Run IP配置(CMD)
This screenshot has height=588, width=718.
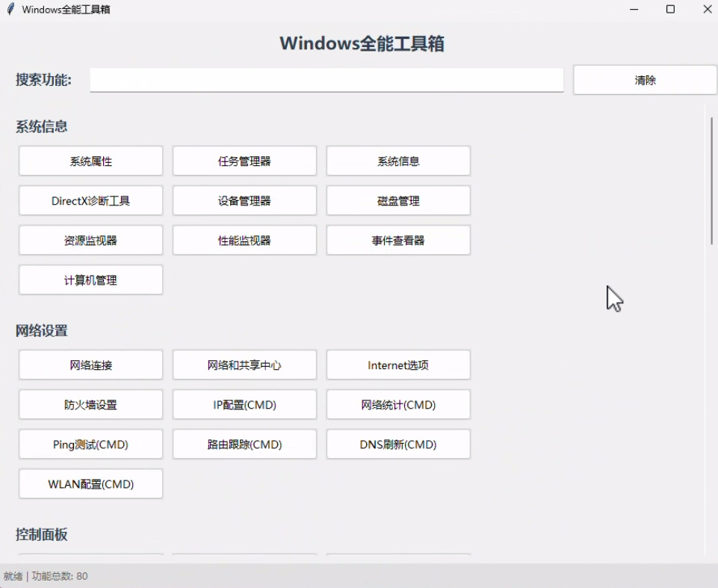[244, 404]
